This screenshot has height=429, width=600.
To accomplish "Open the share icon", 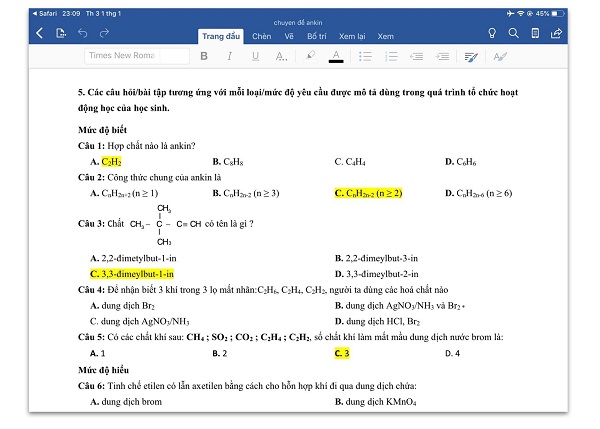I will [556, 33].
